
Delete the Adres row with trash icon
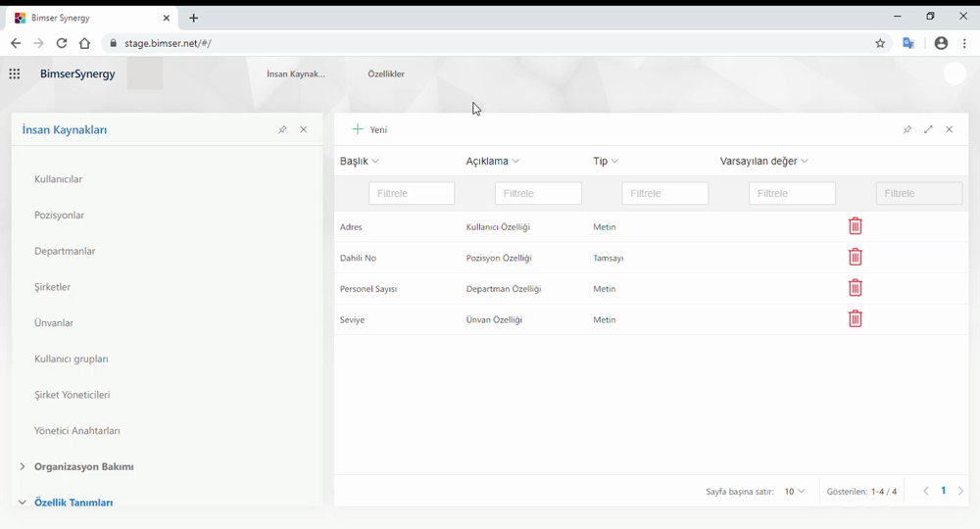855,226
